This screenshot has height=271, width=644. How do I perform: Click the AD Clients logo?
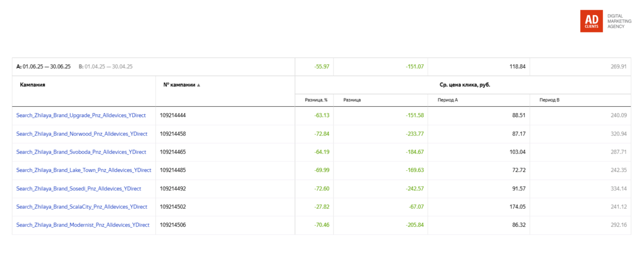(x=591, y=21)
